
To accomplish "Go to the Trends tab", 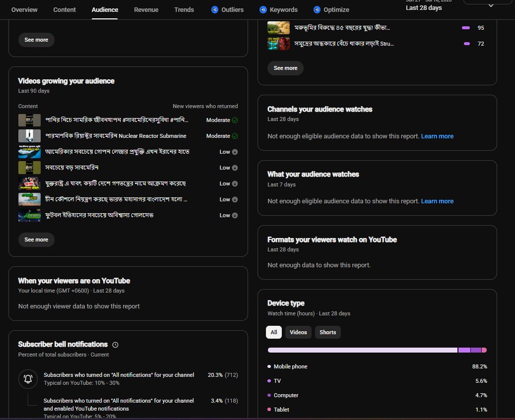I will coord(184,10).
